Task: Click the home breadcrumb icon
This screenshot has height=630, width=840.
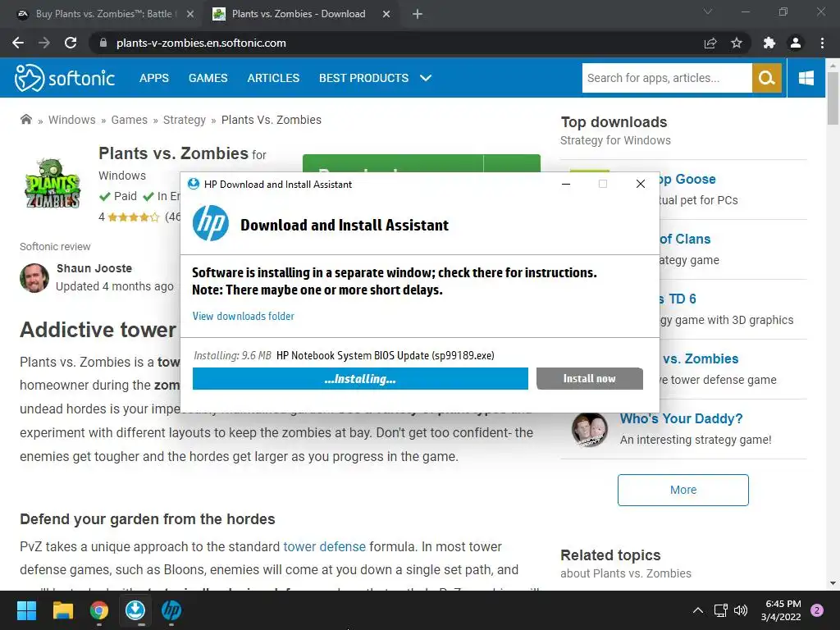Action: (x=25, y=119)
